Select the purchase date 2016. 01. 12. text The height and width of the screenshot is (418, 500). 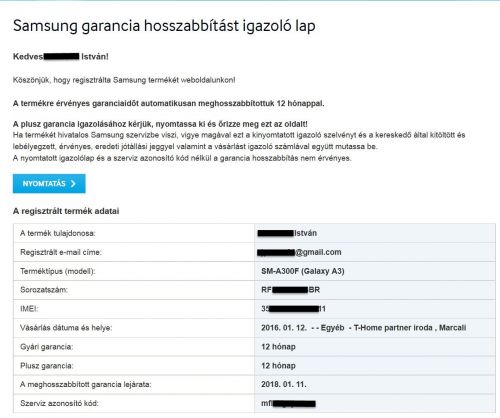(x=284, y=328)
